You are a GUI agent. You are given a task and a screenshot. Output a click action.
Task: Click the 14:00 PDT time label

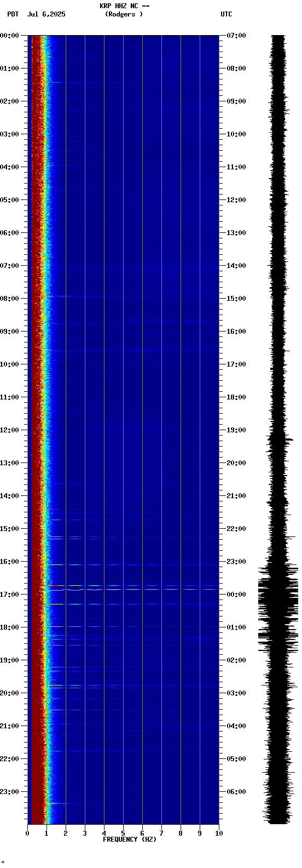pyautogui.click(x=9, y=496)
